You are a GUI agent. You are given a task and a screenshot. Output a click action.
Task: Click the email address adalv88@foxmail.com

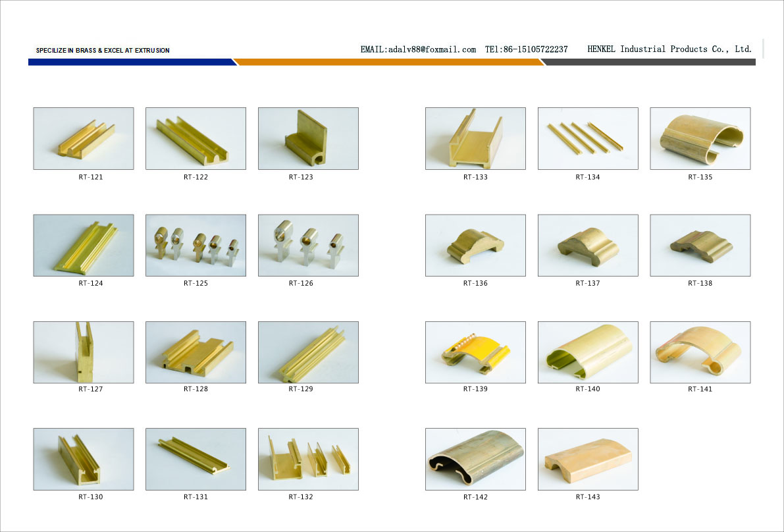pos(432,49)
